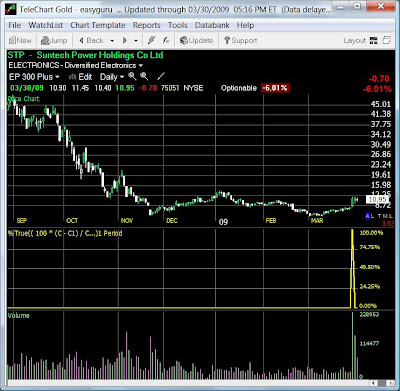This screenshot has height=391, width=400.
Task: Click the Update globe button
Action: (x=196, y=41)
